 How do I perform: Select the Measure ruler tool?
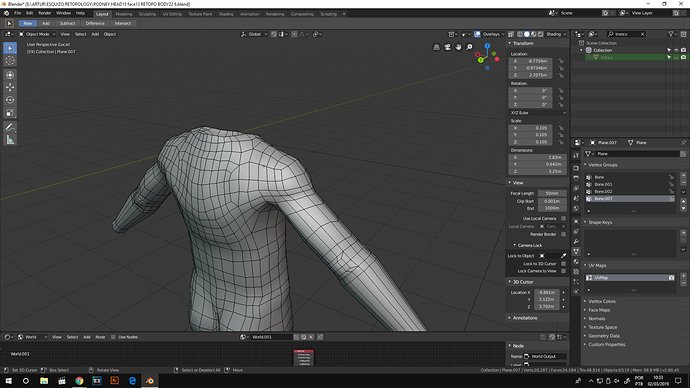tap(10, 140)
